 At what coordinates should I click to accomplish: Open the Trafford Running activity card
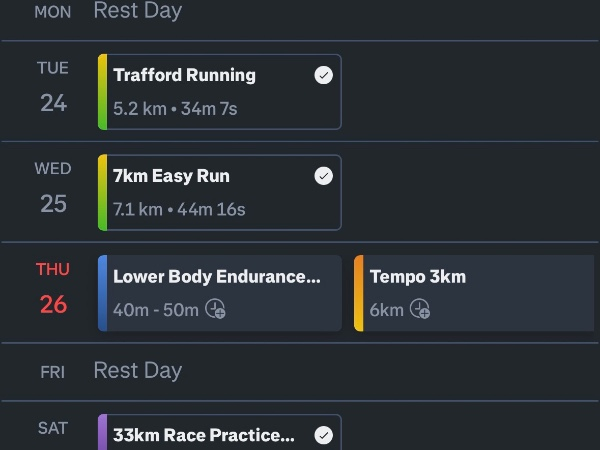point(210,91)
